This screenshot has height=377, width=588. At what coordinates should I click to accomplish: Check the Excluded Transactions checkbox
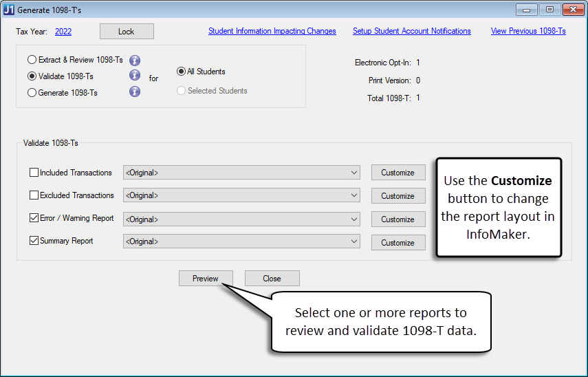click(x=34, y=195)
